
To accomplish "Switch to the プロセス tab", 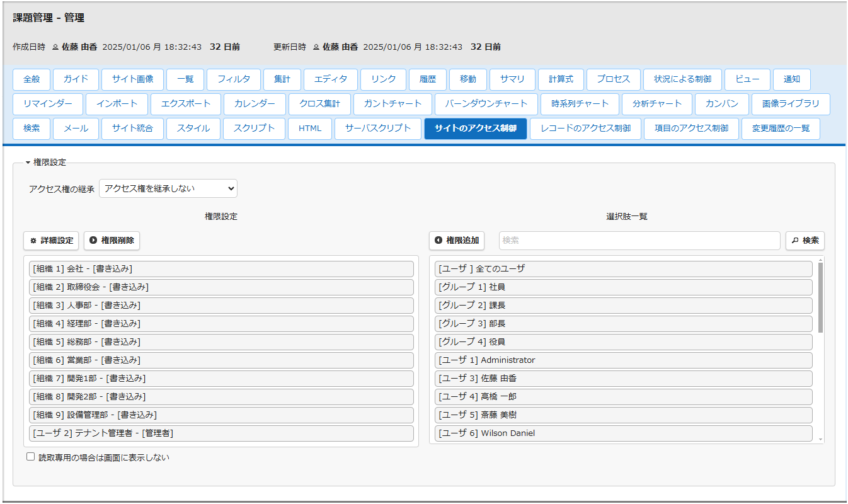I will pyautogui.click(x=614, y=79).
